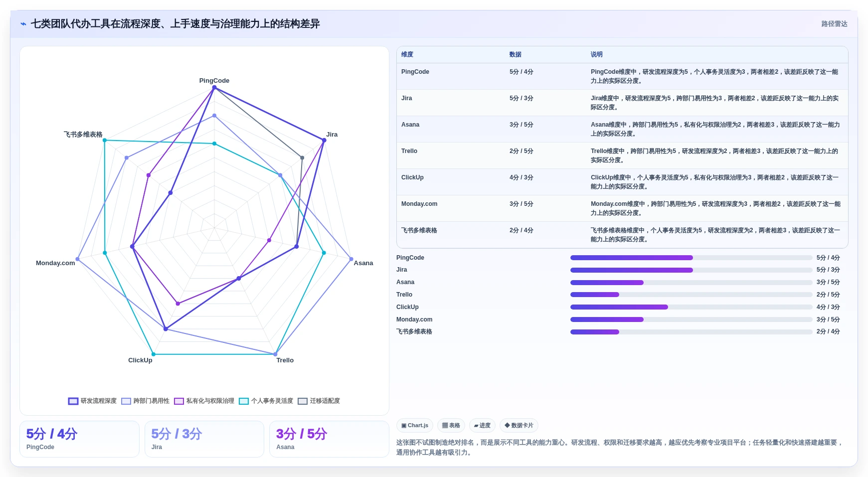Click the PingCode axis label on radar
This screenshot has width=868, height=477.
[214, 81]
